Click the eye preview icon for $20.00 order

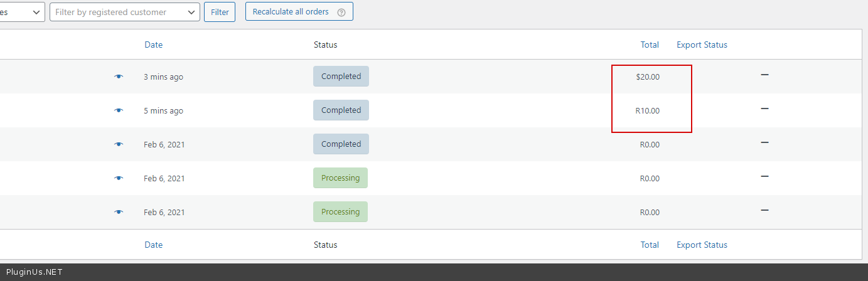119,77
